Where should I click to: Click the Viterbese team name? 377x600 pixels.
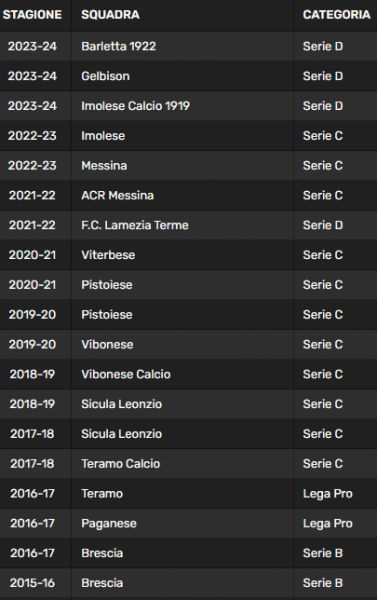[x=108, y=255]
